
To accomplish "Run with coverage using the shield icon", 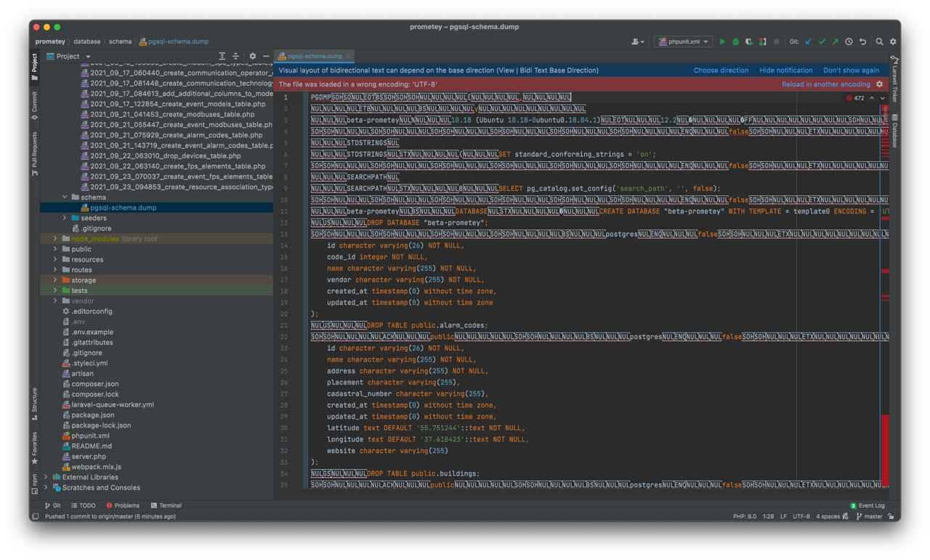I will (749, 42).
